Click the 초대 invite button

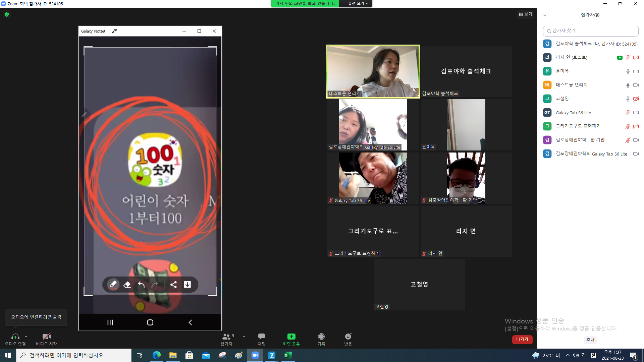(590, 340)
